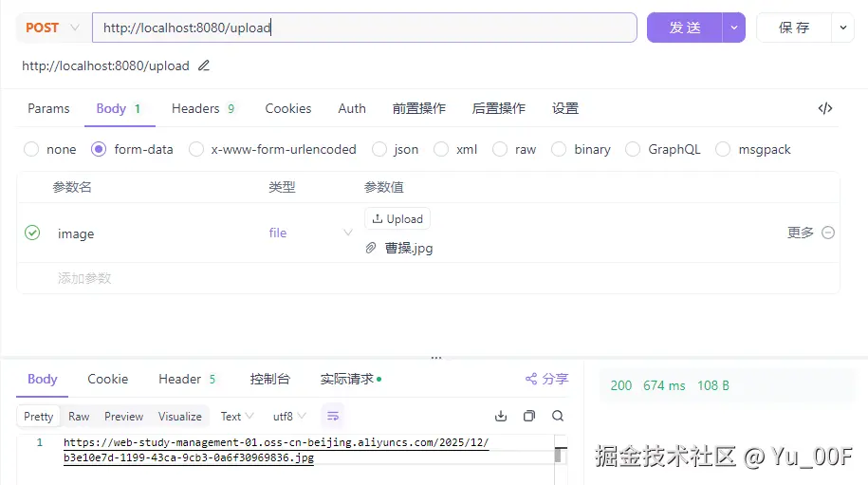Viewport: 868px width, 485px height.
Task: Select the Preview view mode
Action: click(x=124, y=417)
